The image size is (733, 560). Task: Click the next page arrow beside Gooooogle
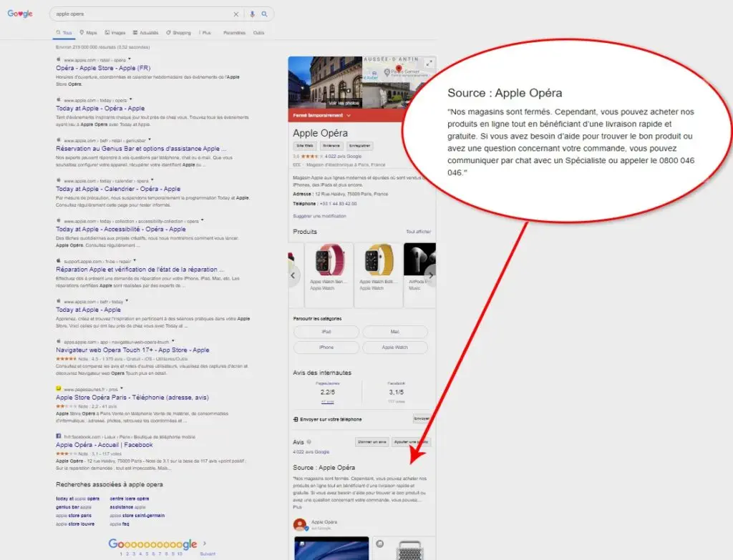[x=205, y=543]
